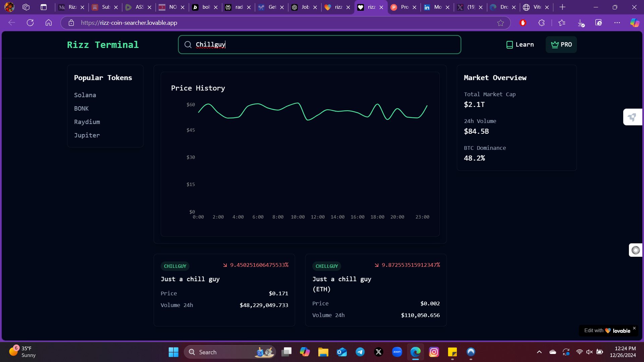644x362 pixels.
Task: Go to the browser home page
Action: (x=49, y=23)
